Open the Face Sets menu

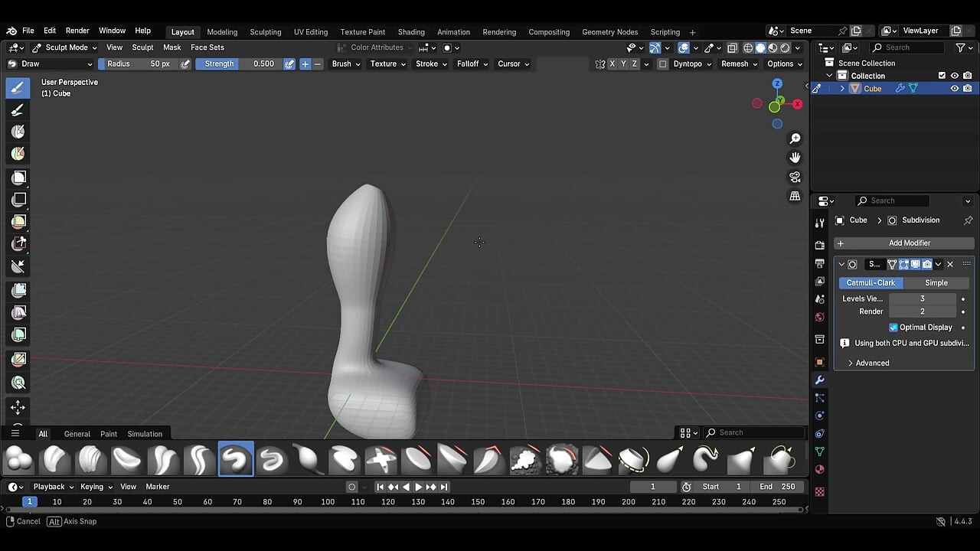[x=207, y=47]
